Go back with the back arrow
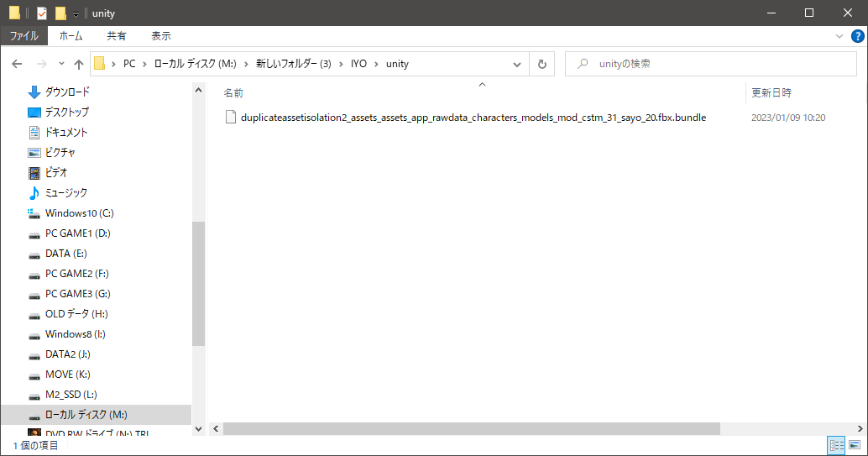This screenshot has height=456, width=868. (x=17, y=64)
